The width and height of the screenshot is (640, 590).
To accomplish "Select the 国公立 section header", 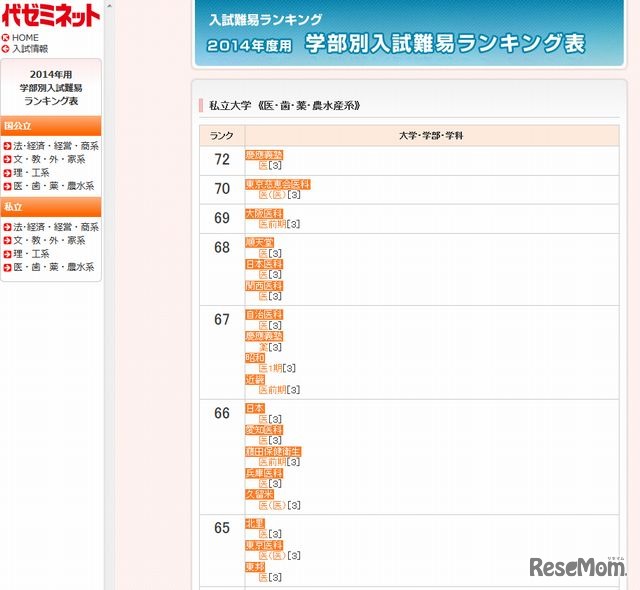I will [51, 126].
